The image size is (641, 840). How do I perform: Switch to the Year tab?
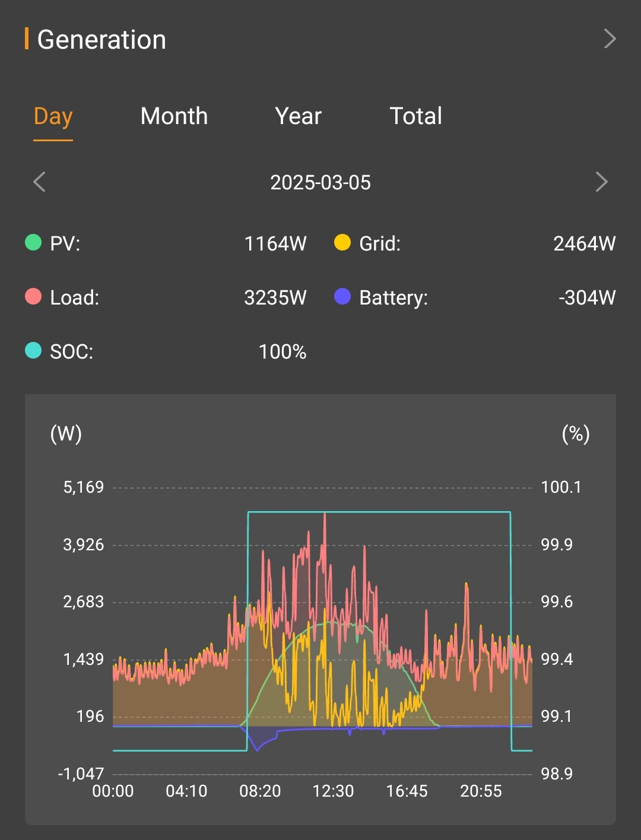click(298, 116)
